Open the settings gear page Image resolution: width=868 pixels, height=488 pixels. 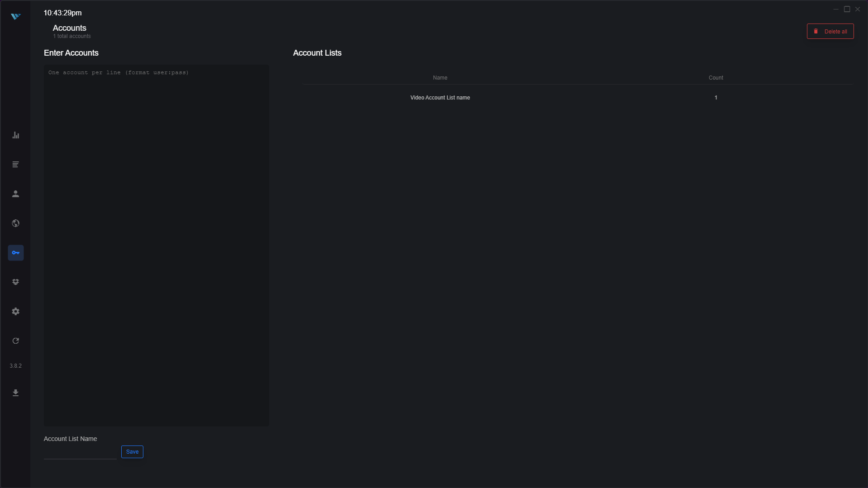tap(16, 312)
